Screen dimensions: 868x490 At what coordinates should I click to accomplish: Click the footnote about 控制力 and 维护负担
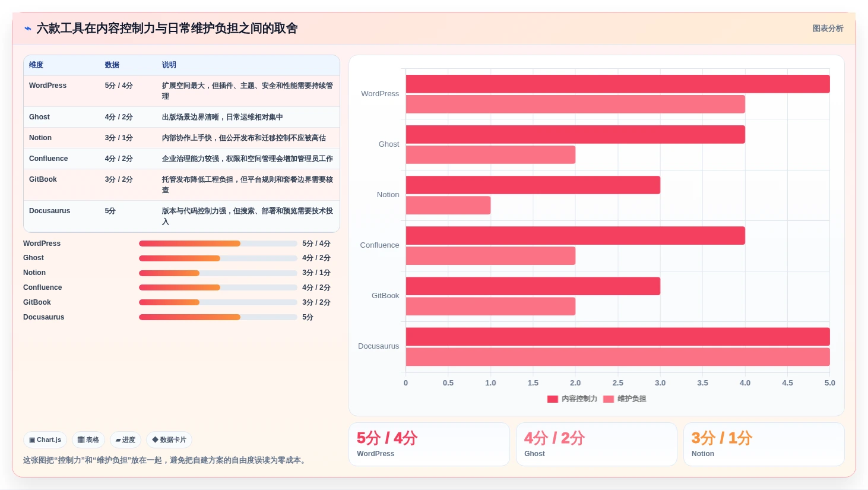pyautogui.click(x=166, y=460)
